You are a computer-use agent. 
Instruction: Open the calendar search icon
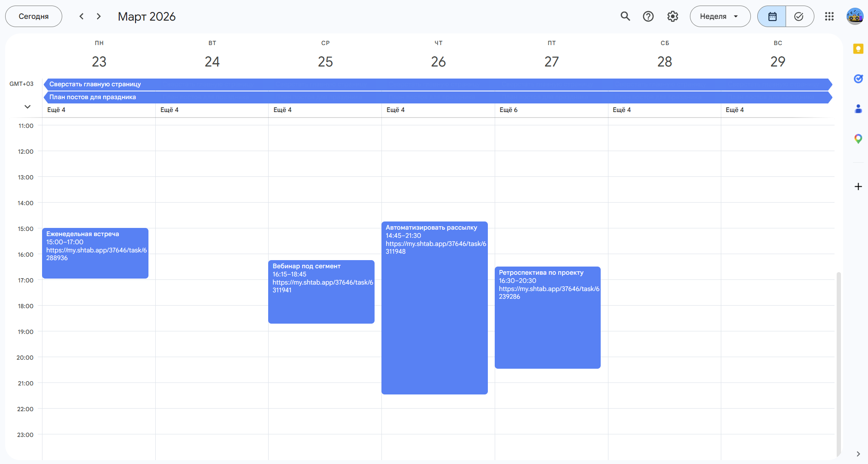(625, 16)
